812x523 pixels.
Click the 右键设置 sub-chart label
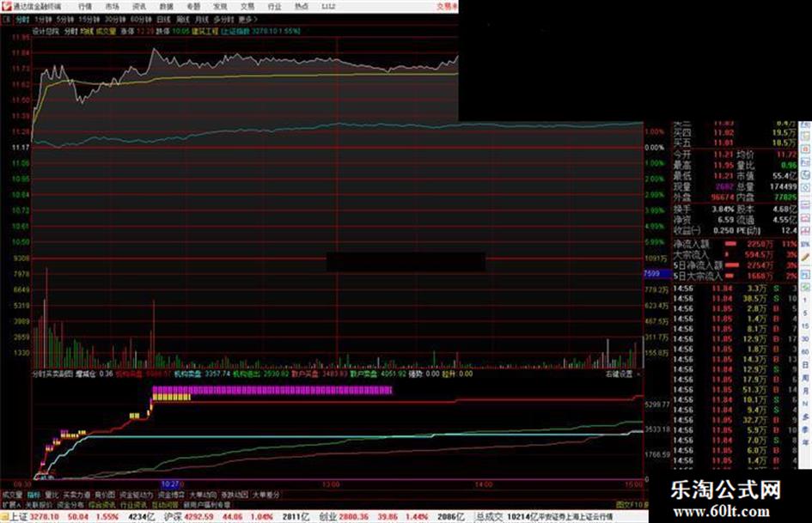coord(620,374)
